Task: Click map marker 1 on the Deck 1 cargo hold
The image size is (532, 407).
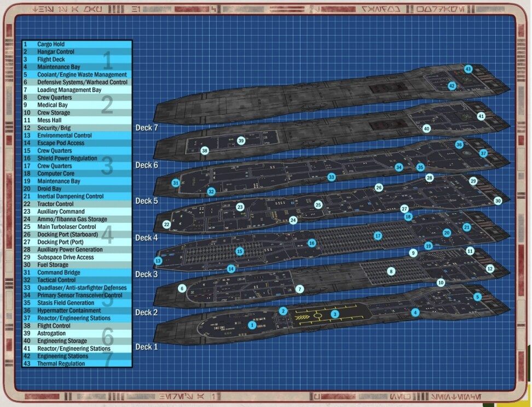Action: pyautogui.click(x=252, y=325)
